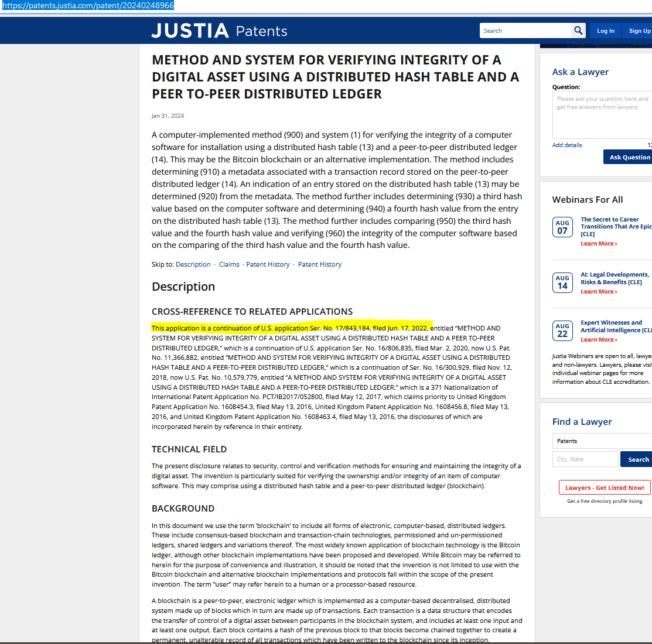Click the Ask Question button

(629, 157)
